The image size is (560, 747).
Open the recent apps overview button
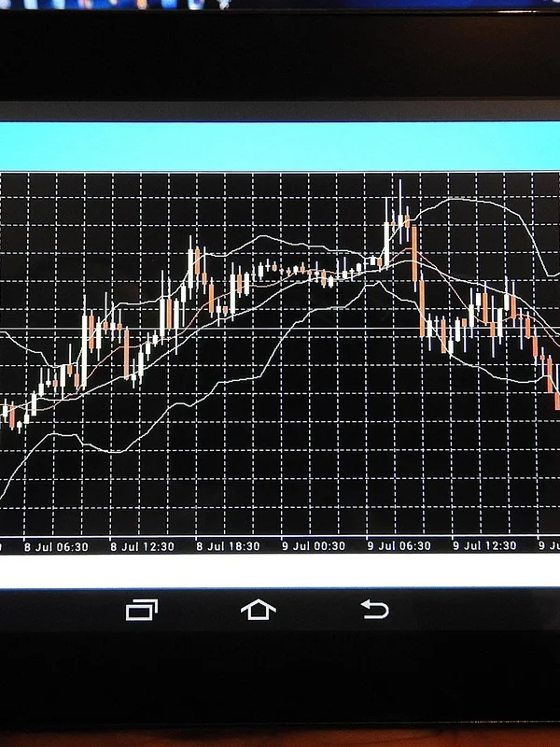pyautogui.click(x=141, y=610)
